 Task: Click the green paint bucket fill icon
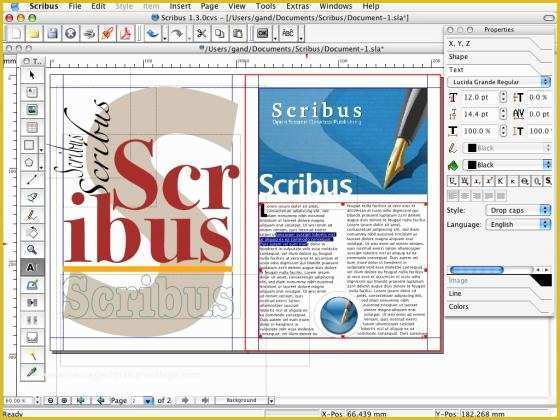[453, 165]
